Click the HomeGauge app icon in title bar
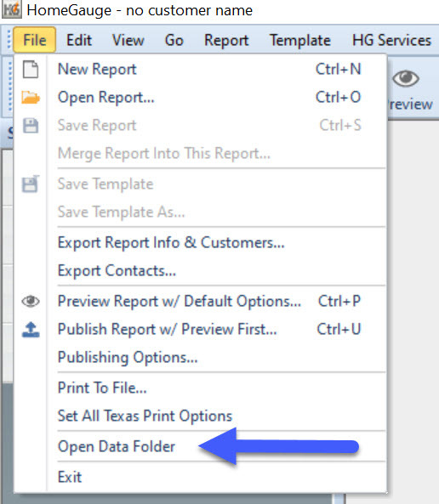The image size is (439, 504). pos(12,9)
